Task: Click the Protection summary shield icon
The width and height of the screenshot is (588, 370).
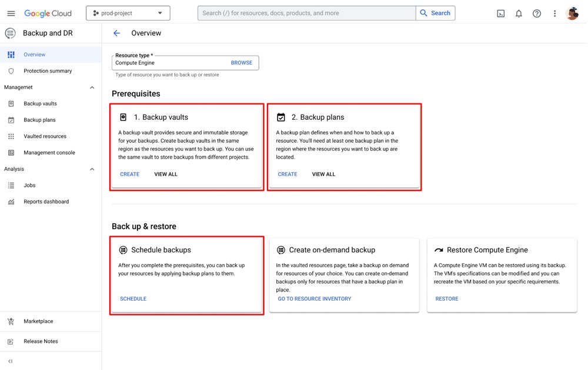Action: point(11,71)
